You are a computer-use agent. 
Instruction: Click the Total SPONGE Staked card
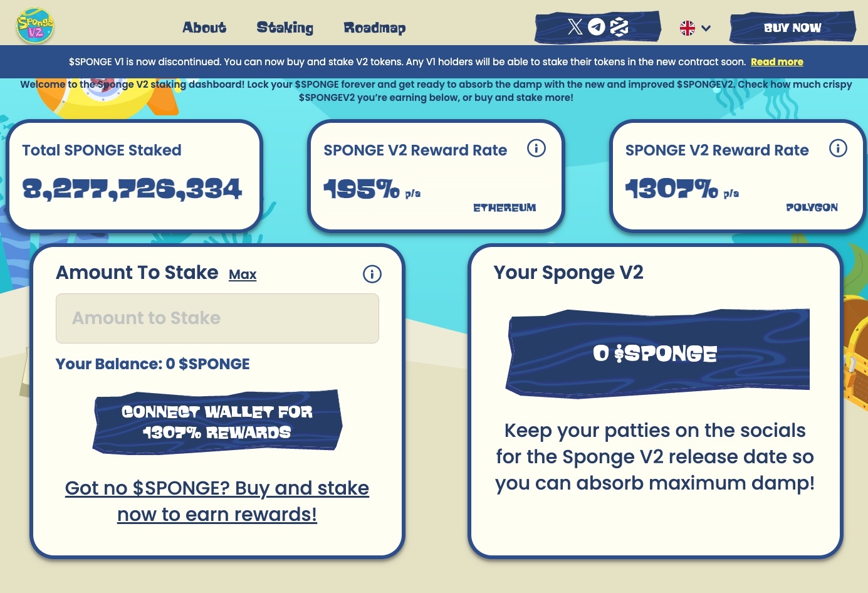[x=134, y=176]
